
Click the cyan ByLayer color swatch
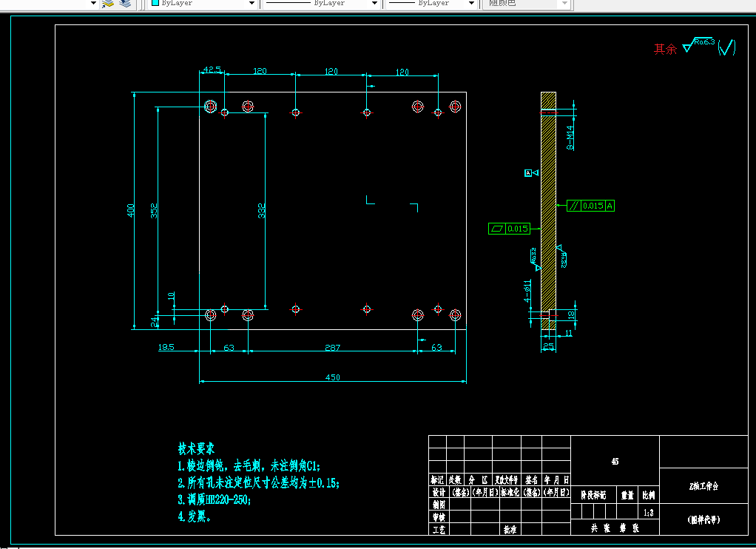(155, 2)
